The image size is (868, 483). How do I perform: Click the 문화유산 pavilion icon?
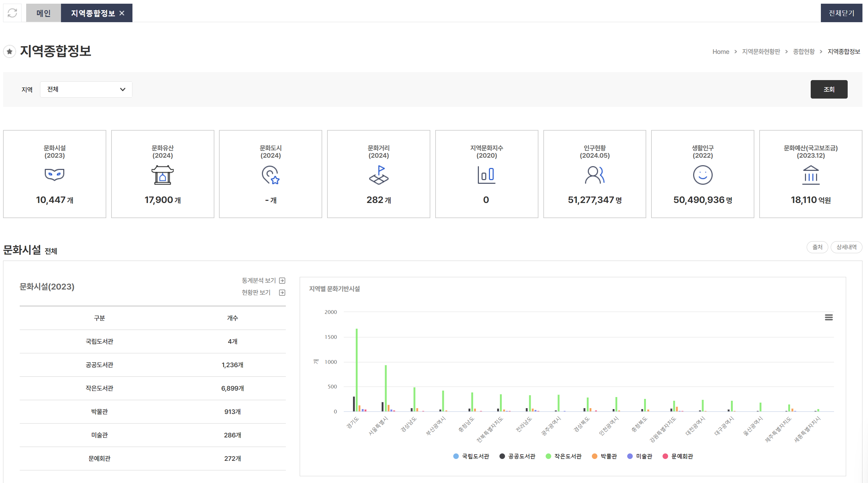point(162,175)
